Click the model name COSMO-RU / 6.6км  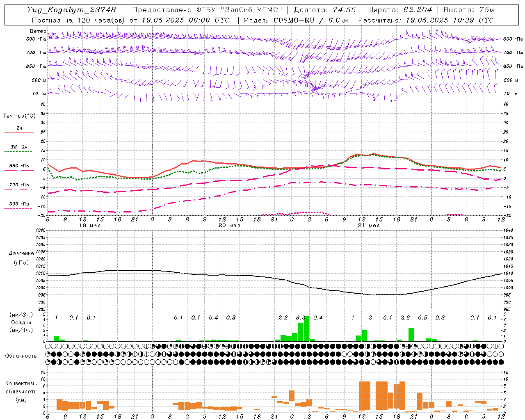coord(310,20)
